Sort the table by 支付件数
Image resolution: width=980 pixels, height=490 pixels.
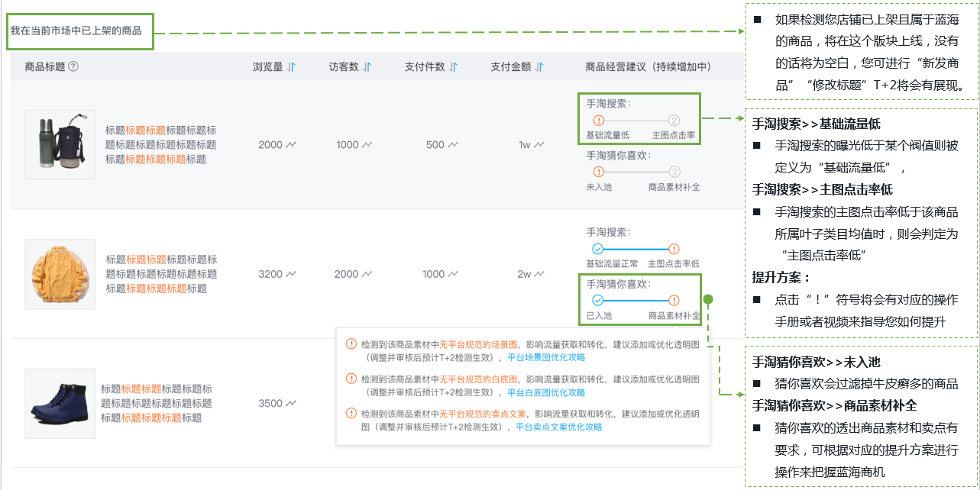453,67
